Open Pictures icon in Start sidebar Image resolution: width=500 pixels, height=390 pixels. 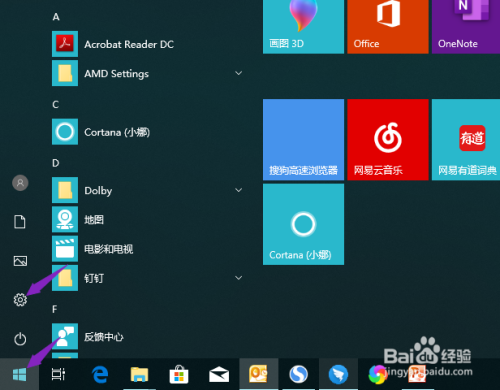(20, 261)
